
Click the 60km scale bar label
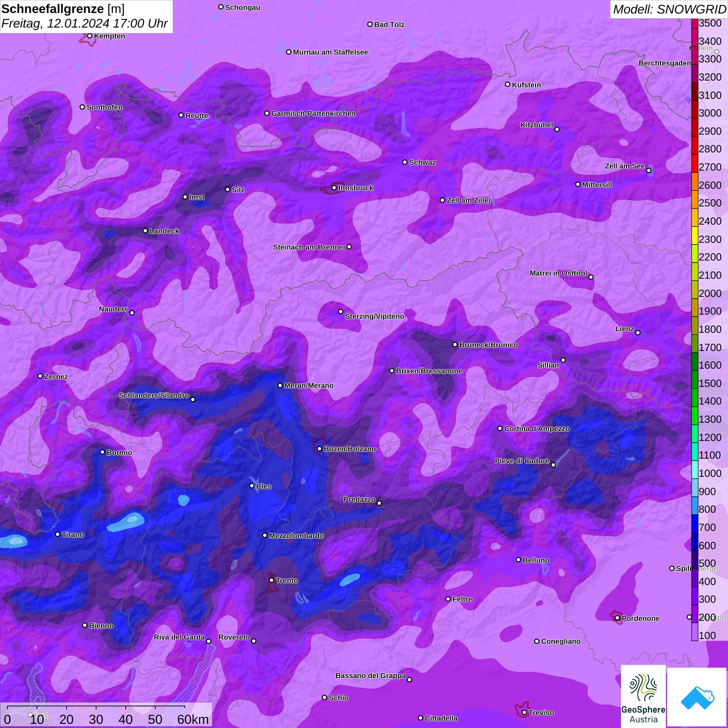click(x=193, y=719)
